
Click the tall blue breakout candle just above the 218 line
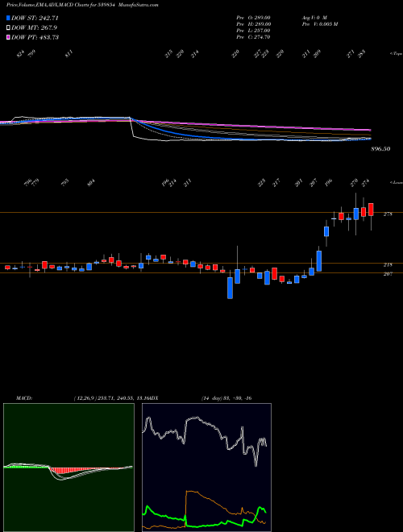(x=319, y=261)
